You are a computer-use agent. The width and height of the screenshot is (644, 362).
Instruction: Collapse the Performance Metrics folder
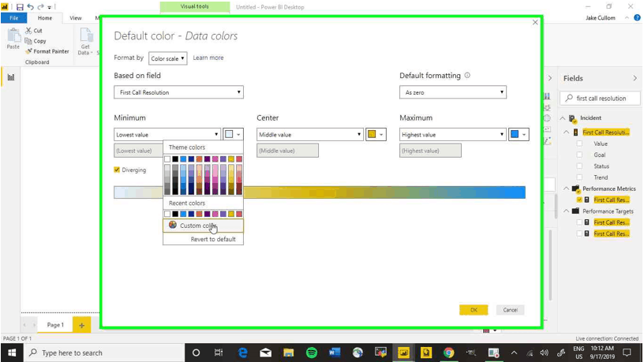(567, 188)
